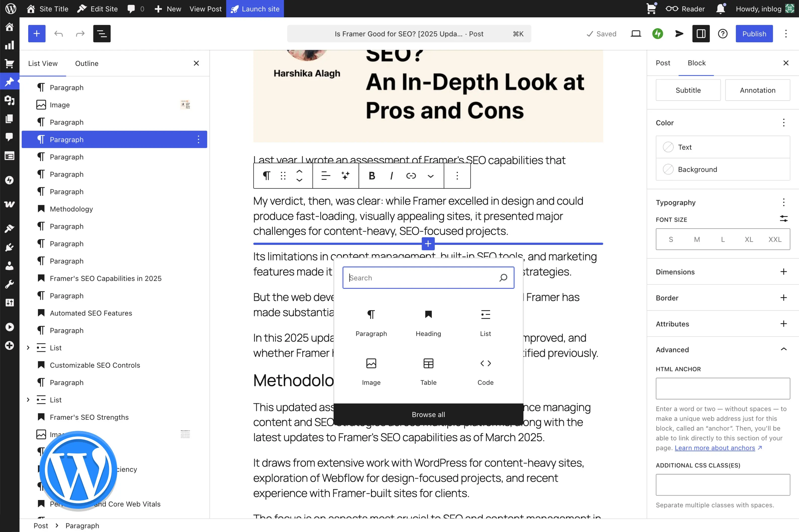Click the blue block inserter plus button in the toolbar
Image resolution: width=799 pixels, height=532 pixels.
(x=37, y=33)
